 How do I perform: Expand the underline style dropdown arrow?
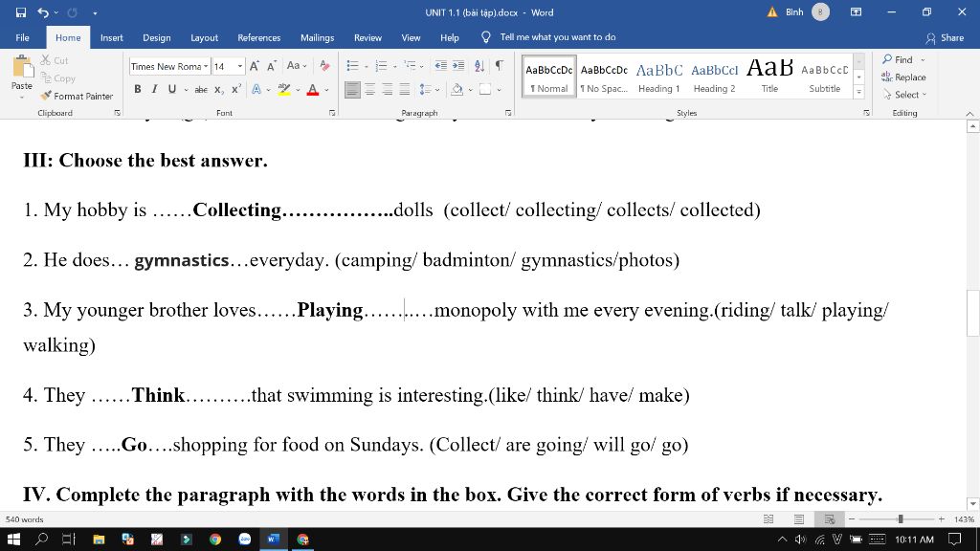tap(186, 90)
